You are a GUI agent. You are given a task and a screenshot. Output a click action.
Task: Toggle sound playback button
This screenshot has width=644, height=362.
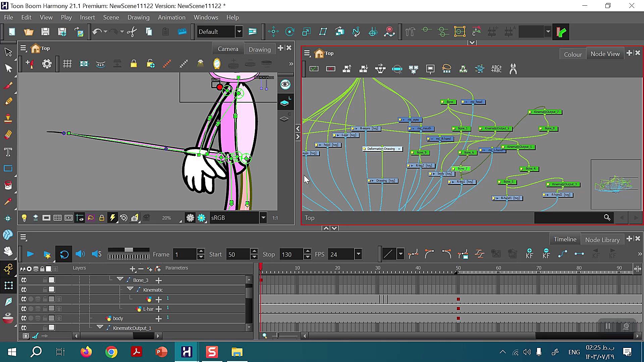point(80,254)
